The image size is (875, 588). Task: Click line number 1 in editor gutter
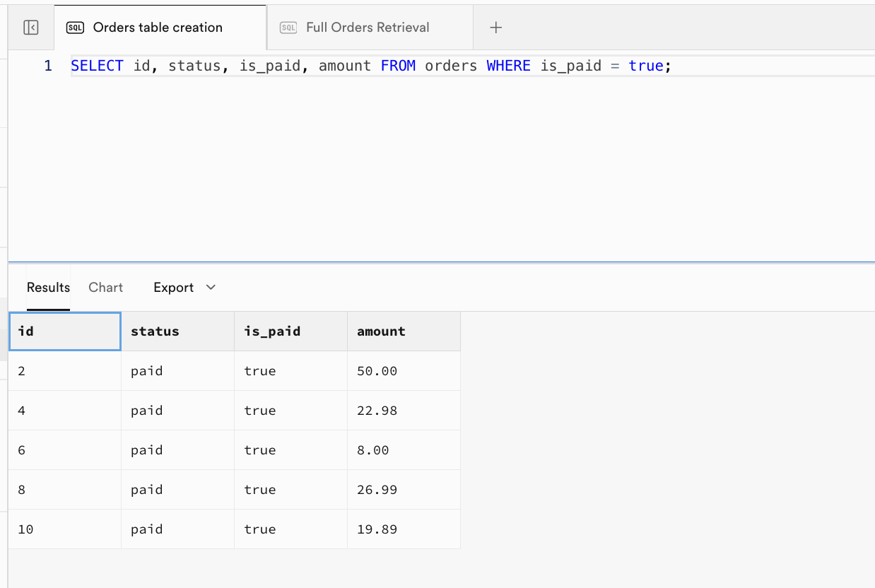point(48,66)
